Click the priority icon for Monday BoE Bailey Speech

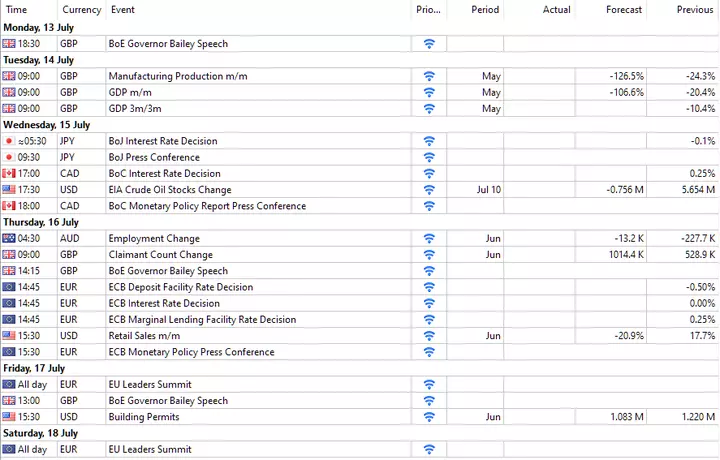click(x=429, y=44)
